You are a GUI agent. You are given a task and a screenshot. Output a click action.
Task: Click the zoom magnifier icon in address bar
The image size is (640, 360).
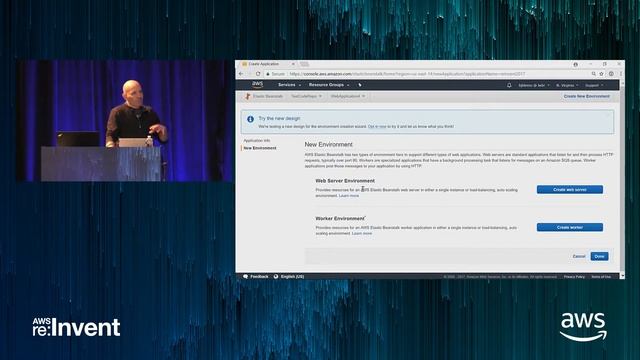pos(593,74)
